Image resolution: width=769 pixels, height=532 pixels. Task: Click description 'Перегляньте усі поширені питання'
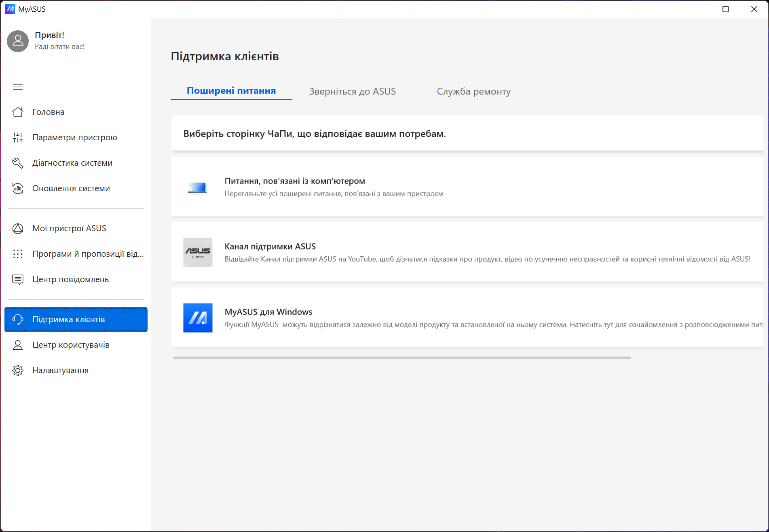334,194
